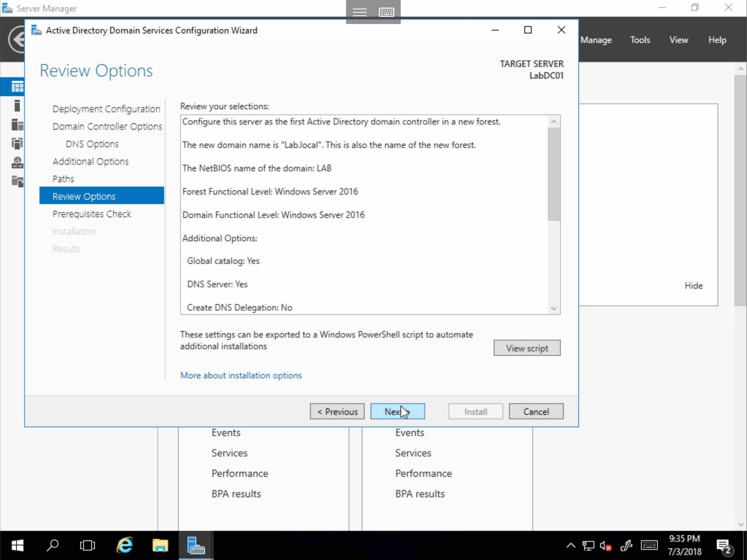
Task: Click the remote session menu bars icon
Action: tap(359, 12)
